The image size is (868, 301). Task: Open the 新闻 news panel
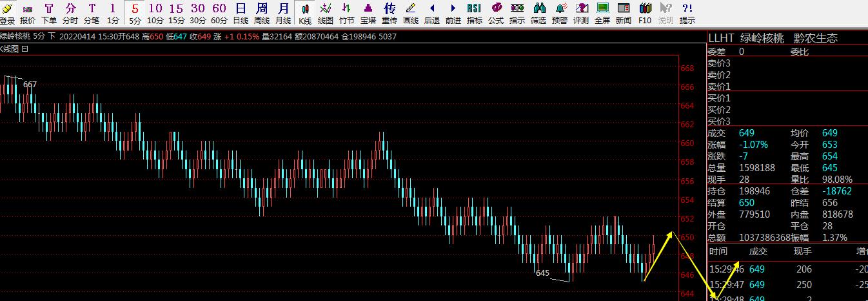point(624,13)
